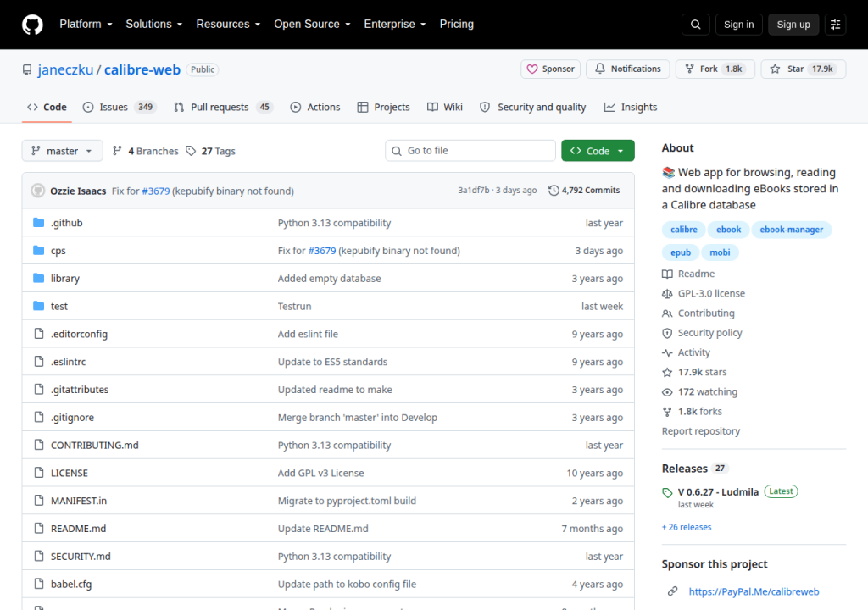The image size is (868, 610).
Task: Click the file icon next to LICENSE
Action: coord(39,473)
